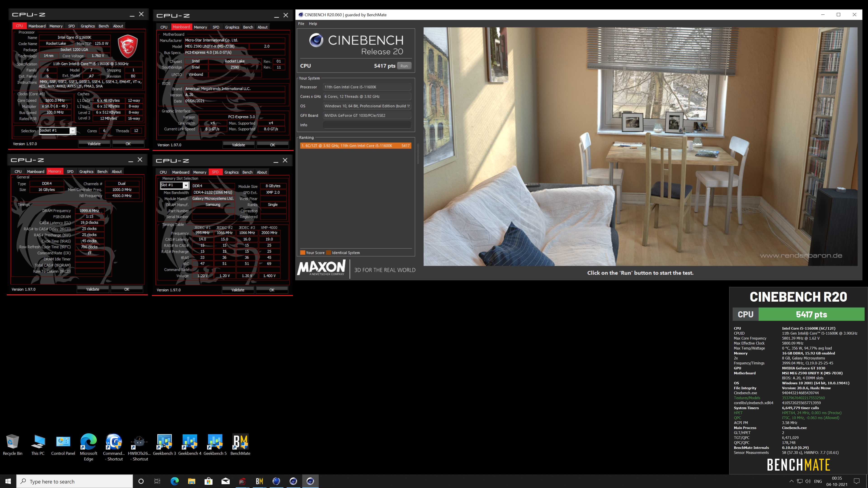Open the Help menu in Cinebench

coord(313,23)
